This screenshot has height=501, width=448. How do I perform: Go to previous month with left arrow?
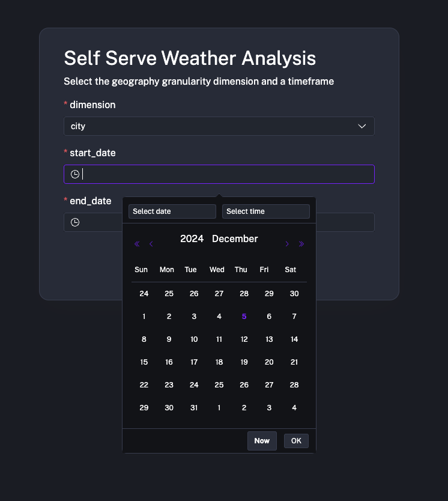[x=151, y=243]
